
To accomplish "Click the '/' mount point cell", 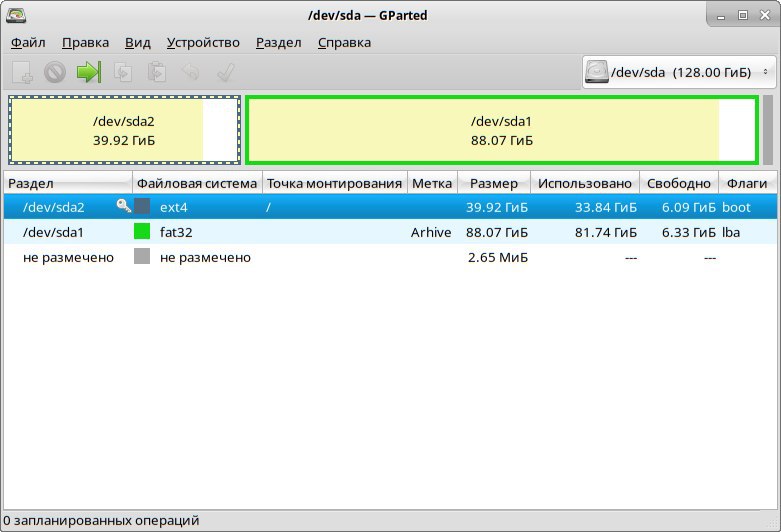I will [268, 207].
